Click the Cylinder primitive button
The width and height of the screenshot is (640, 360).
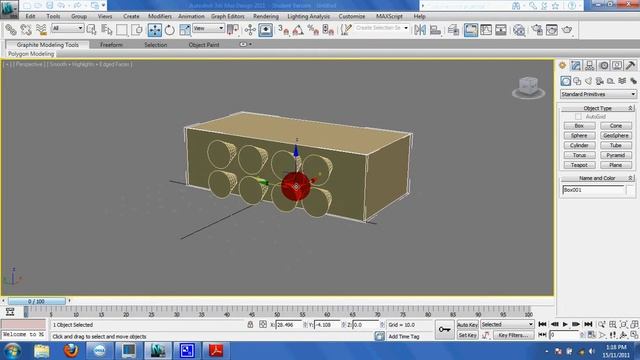point(579,145)
